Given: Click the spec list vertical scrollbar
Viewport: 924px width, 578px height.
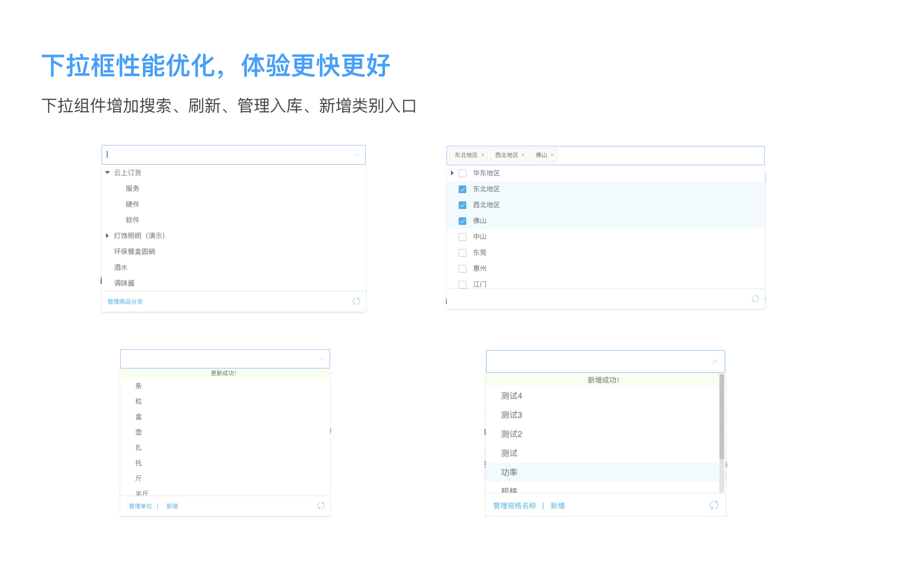Looking at the screenshot, I should coord(721,417).
